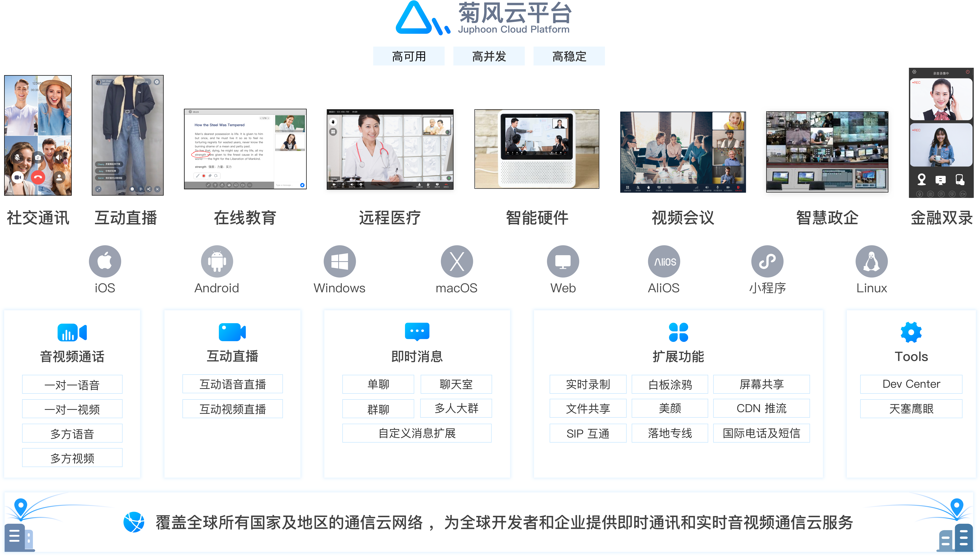The width and height of the screenshot is (980, 556).
Task: Click the 一对一语音 item
Action: 72,384
